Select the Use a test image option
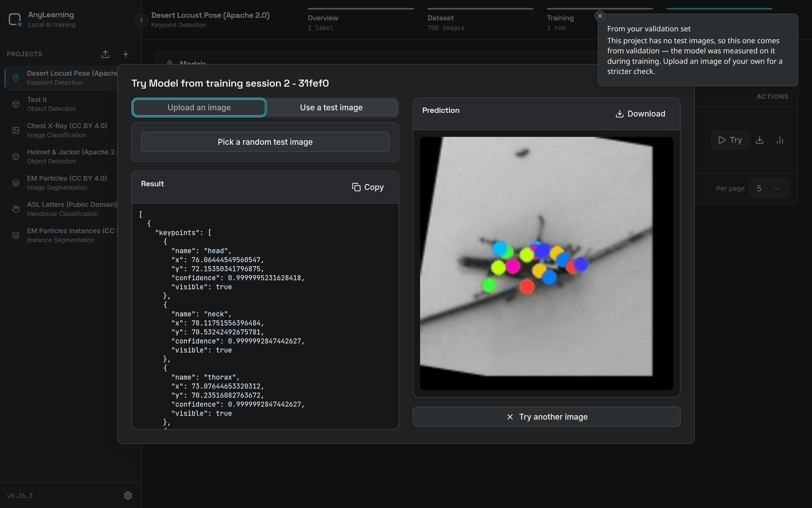 331,108
